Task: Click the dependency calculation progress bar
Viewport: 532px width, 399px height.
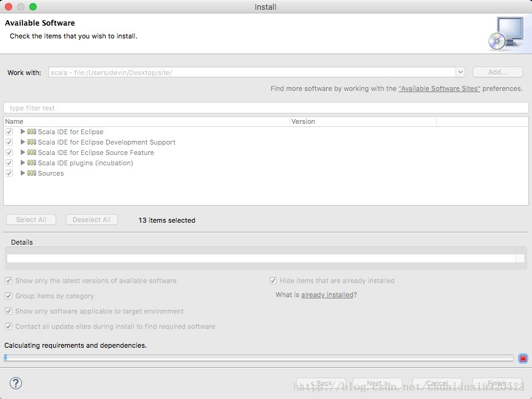Action: 258,358
